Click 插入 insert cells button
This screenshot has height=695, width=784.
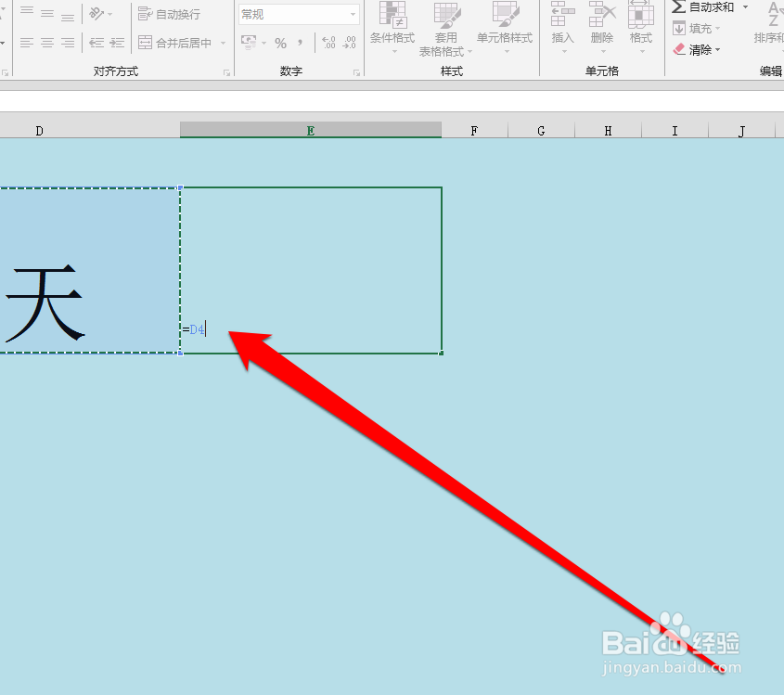(x=562, y=28)
